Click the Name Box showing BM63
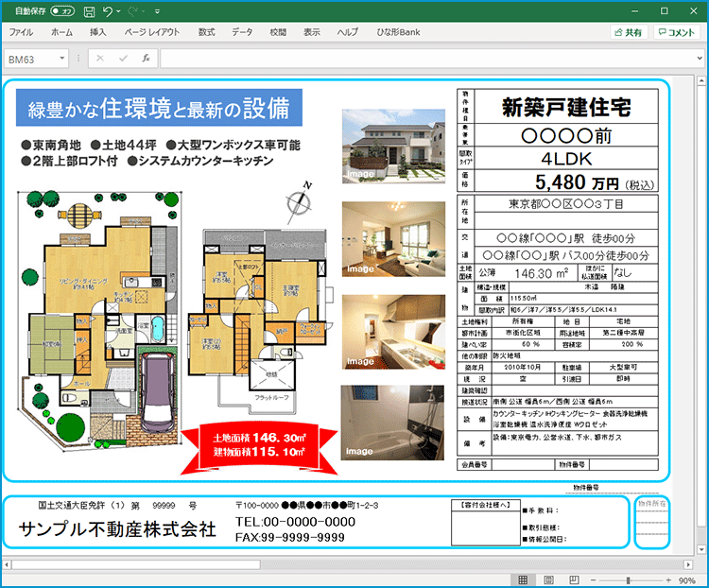Image resolution: width=709 pixels, height=588 pixels. coord(31,59)
